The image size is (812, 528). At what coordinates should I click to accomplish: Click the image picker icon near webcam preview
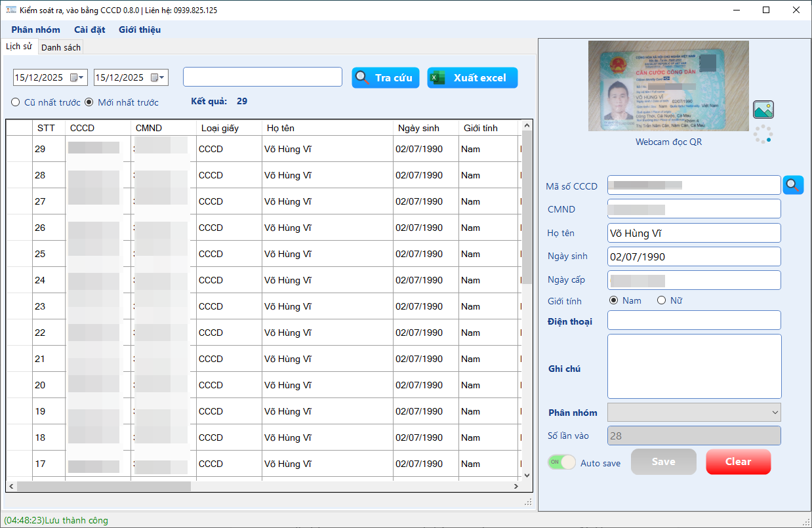tap(763, 110)
